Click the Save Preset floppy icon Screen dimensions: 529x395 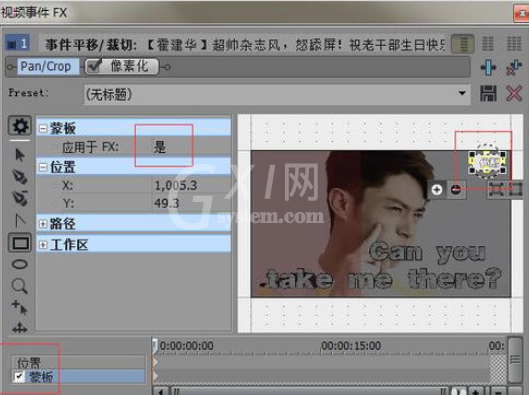488,93
